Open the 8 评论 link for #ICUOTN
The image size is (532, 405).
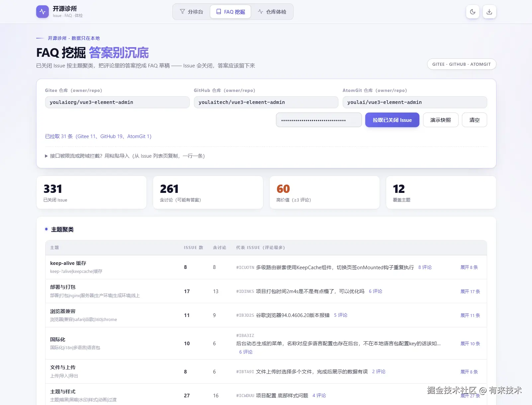point(425,267)
